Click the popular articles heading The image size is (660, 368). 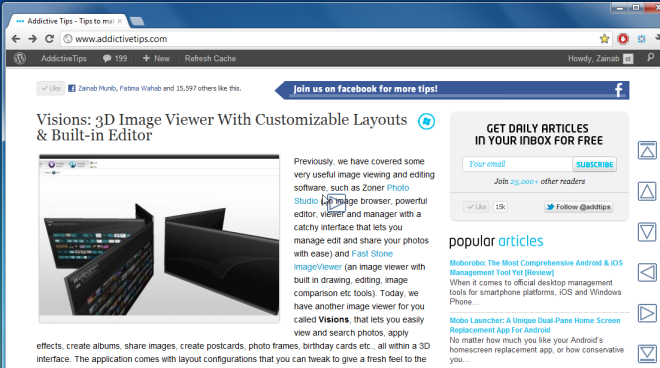click(x=496, y=241)
